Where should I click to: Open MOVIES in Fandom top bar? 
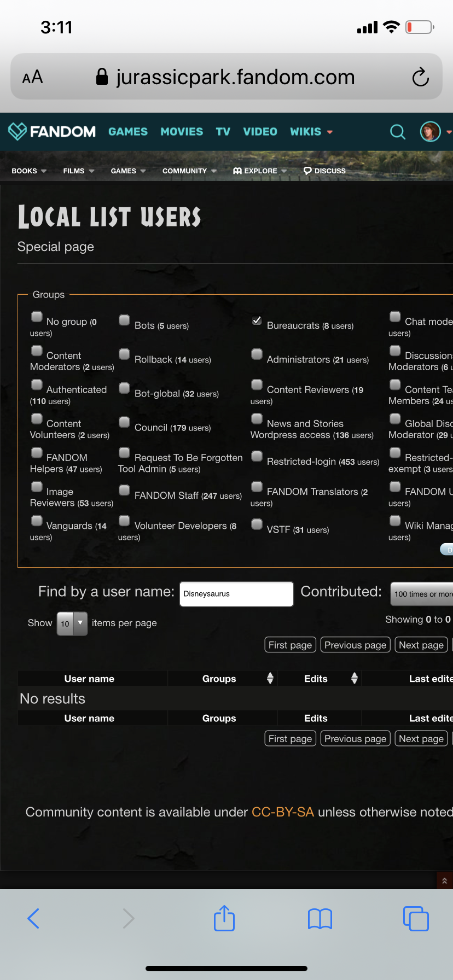click(x=182, y=132)
